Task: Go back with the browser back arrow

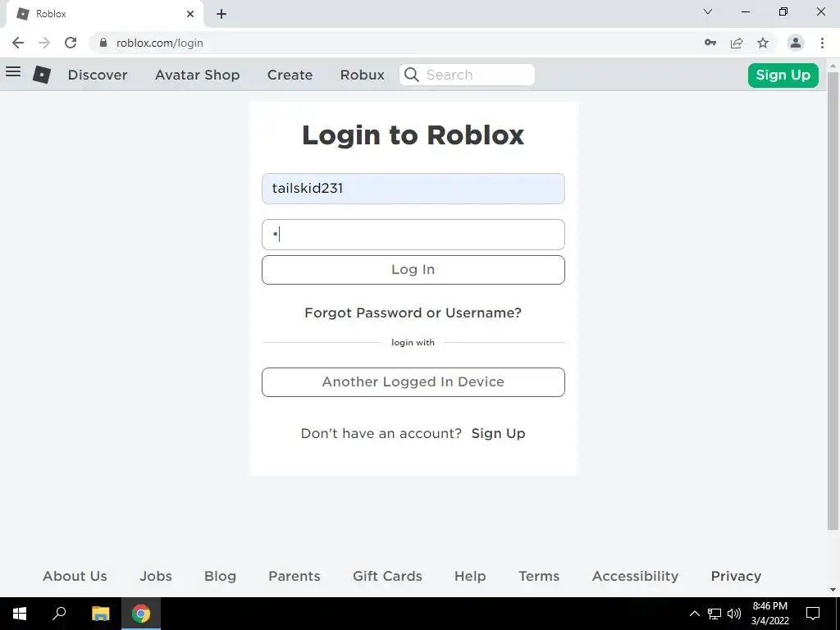Action: point(18,43)
